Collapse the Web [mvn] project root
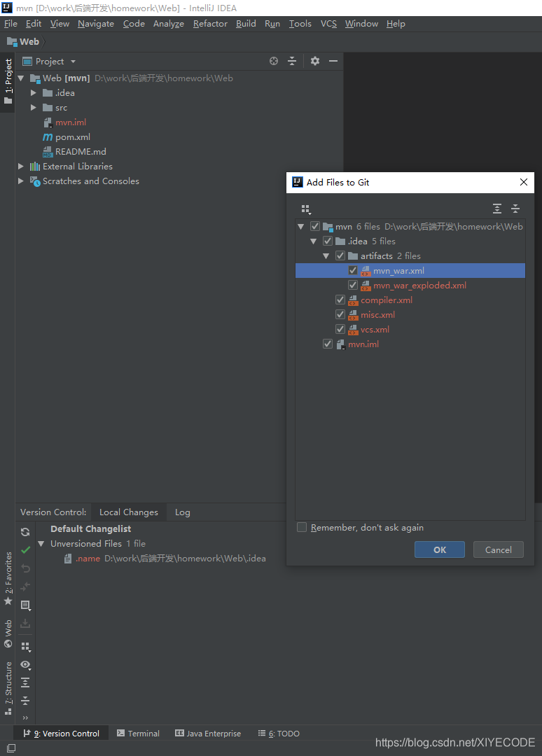The height and width of the screenshot is (756, 542). click(x=21, y=78)
